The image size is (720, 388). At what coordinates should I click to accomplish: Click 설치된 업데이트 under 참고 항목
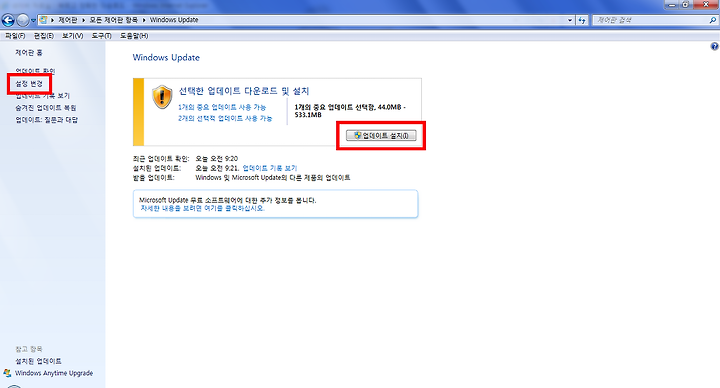[38, 361]
